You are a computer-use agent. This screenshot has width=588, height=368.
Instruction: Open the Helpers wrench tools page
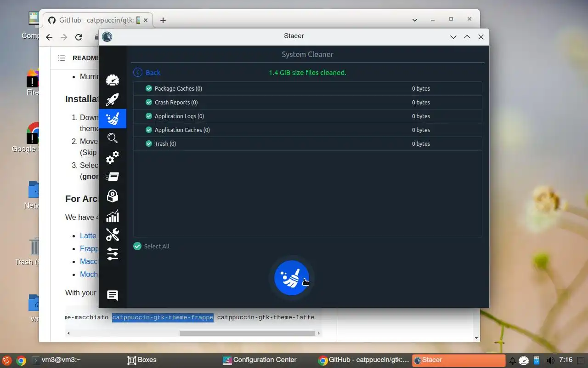[113, 235]
